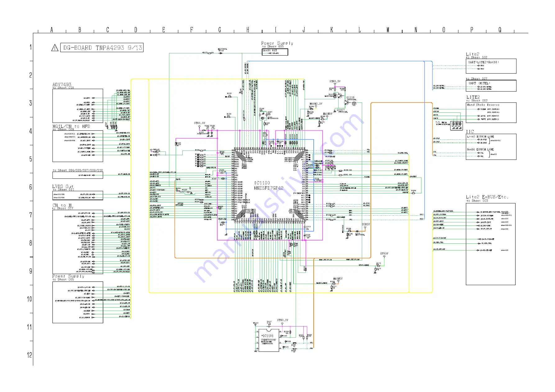This screenshot has width=555, height=392.
Task: Click column letter 'A' in top ruler
Action: pos(52,30)
